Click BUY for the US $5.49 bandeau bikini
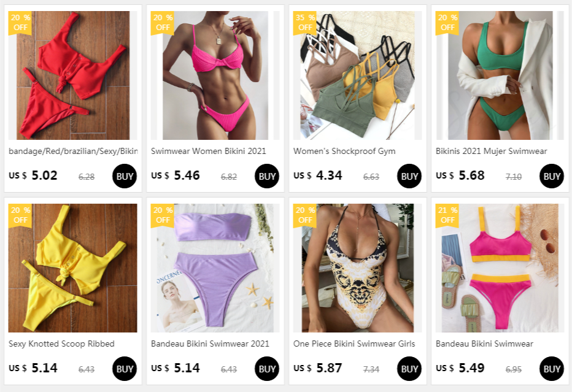 coord(551,369)
